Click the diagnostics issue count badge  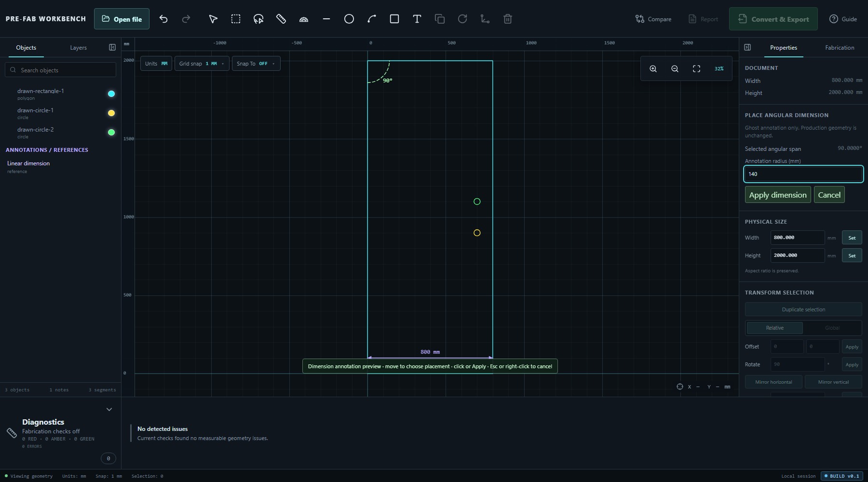coord(108,458)
